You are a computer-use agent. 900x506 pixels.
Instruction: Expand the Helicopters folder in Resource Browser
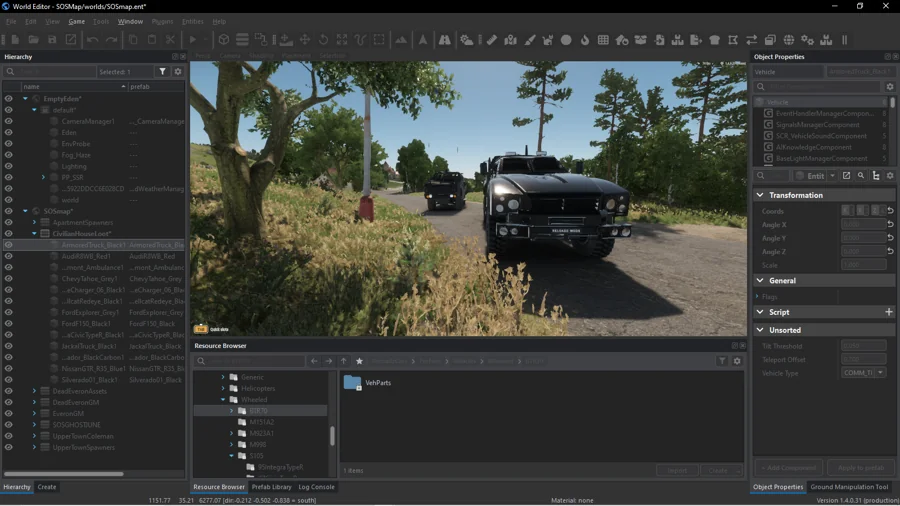point(223,388)
